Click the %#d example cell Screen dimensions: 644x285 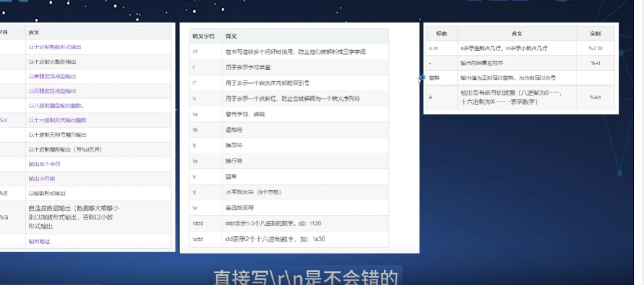coord(595,97)
